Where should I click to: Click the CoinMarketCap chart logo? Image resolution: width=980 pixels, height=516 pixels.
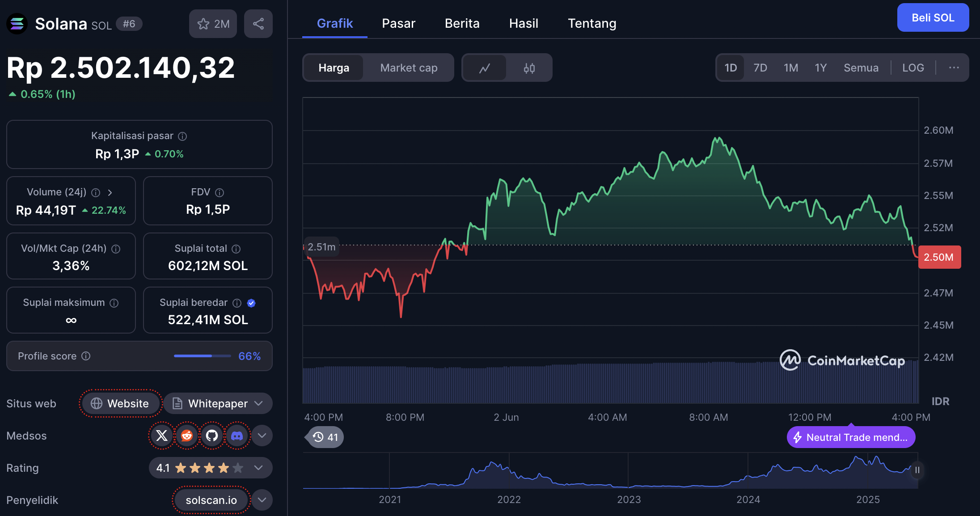pos(842,360)
